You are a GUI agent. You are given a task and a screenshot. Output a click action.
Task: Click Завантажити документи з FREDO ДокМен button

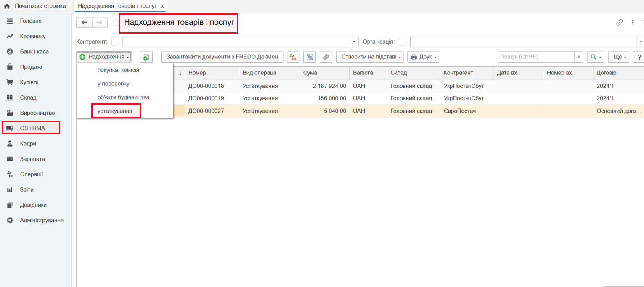[x=222, y=57]
